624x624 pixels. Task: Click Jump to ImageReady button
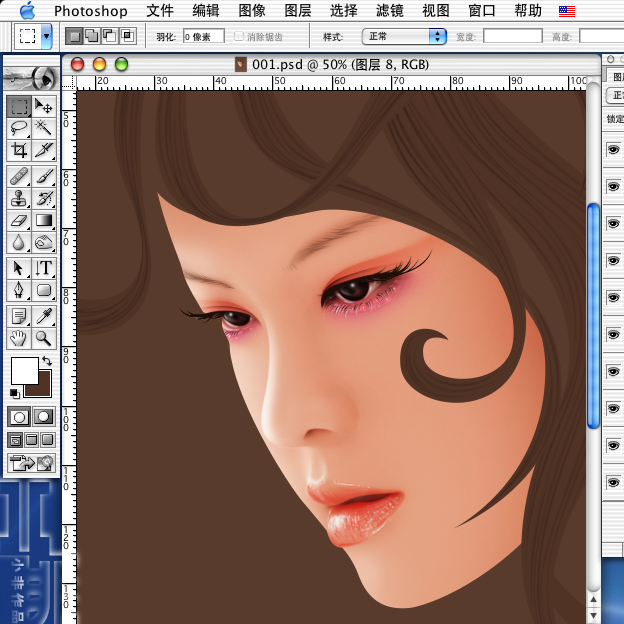point(31,463)
